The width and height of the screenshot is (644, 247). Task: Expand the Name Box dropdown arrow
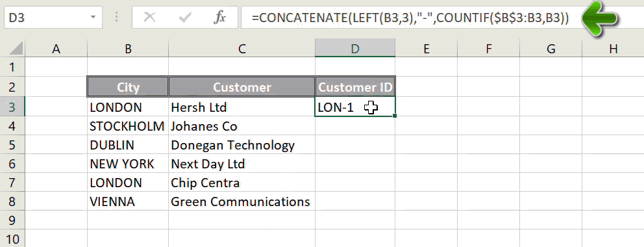pos(93,18)
